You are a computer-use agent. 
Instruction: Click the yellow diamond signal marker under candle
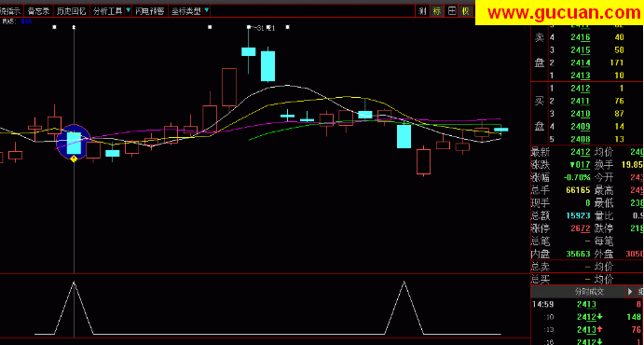coord(74,159)
